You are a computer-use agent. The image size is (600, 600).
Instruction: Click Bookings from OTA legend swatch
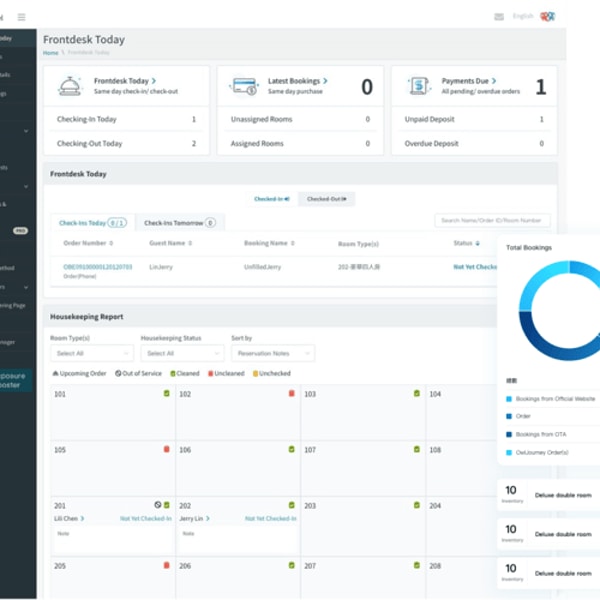509,434
